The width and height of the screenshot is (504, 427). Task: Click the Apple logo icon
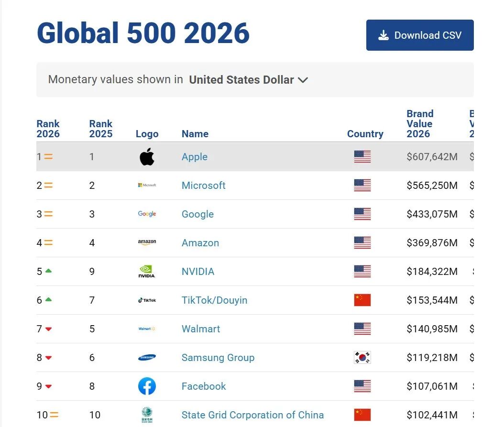147,157
